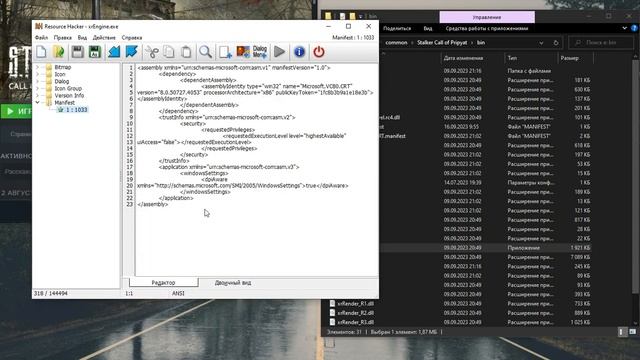Click the Stalker Call of Pripyat breadcrumb
This screenshot has height=360, width=640.
[x=442, y=42]
